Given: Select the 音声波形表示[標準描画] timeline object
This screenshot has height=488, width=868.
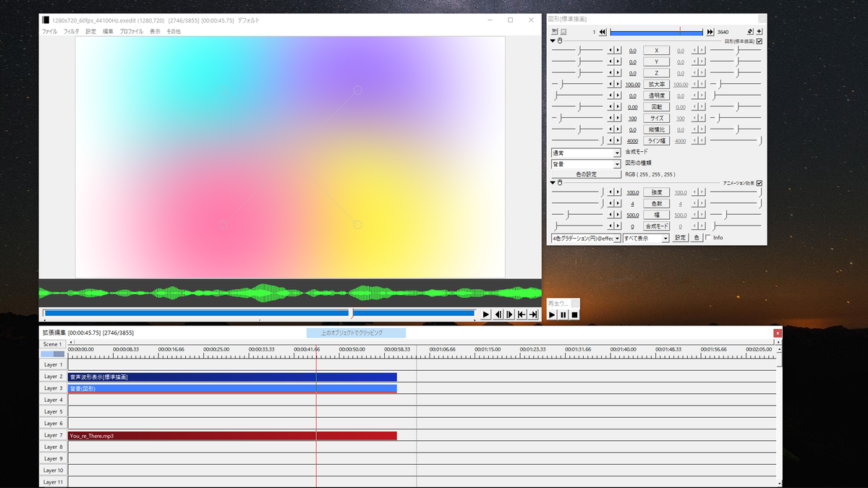Looking at the screenshot, I should tap(232, 377).
